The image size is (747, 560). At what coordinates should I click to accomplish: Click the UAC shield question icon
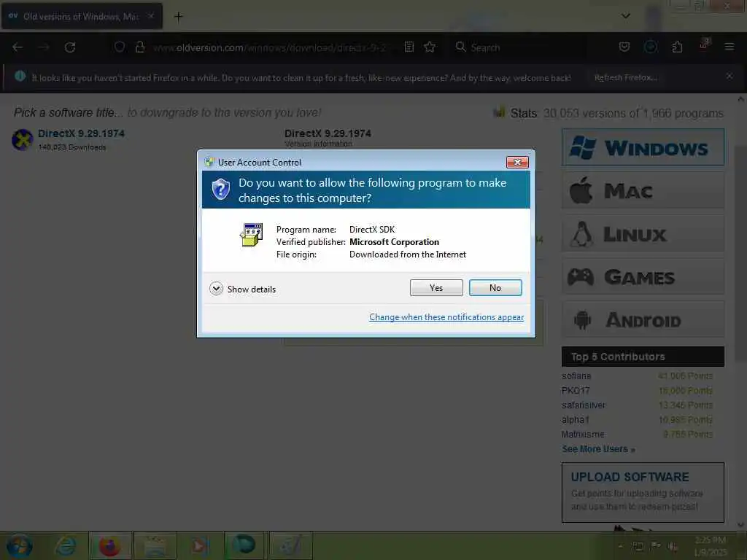[220, 190]
